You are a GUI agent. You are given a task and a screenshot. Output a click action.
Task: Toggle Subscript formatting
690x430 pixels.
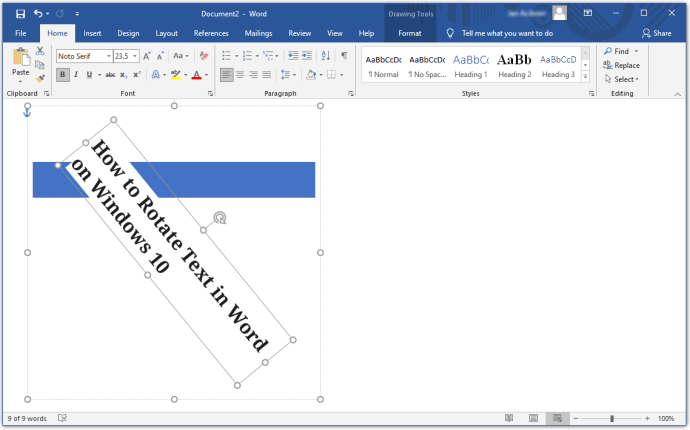[x=123, y=75]
